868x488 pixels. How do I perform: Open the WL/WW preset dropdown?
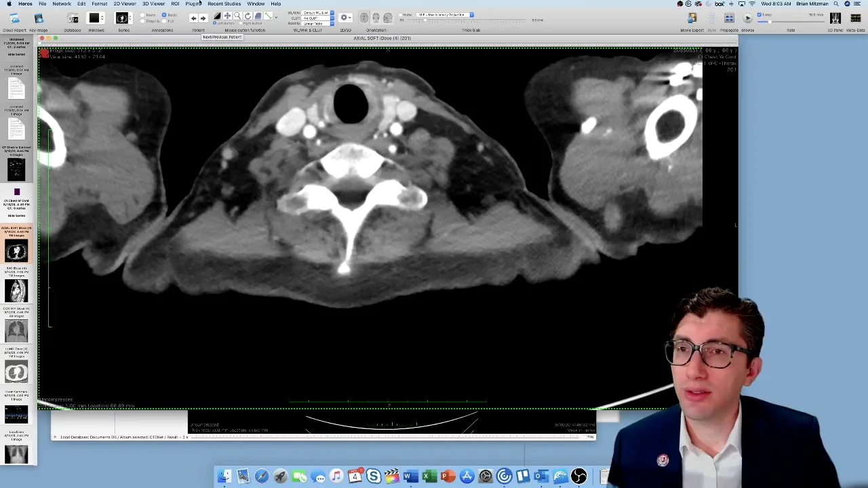click(319, 12)
